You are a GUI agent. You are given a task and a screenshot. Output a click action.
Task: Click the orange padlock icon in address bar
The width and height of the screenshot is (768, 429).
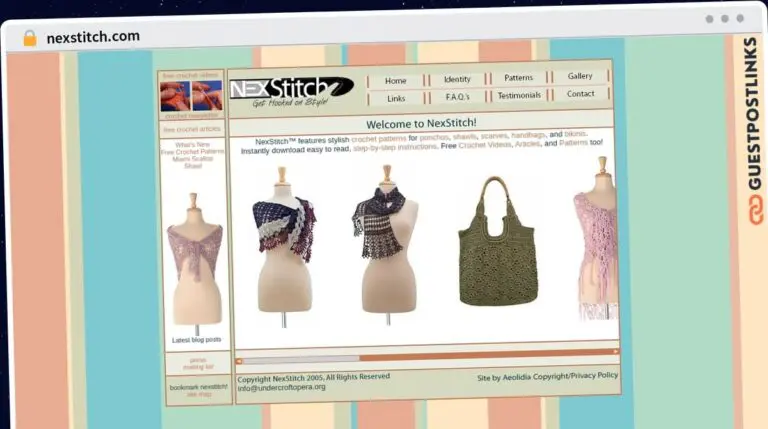pos(29,38)
